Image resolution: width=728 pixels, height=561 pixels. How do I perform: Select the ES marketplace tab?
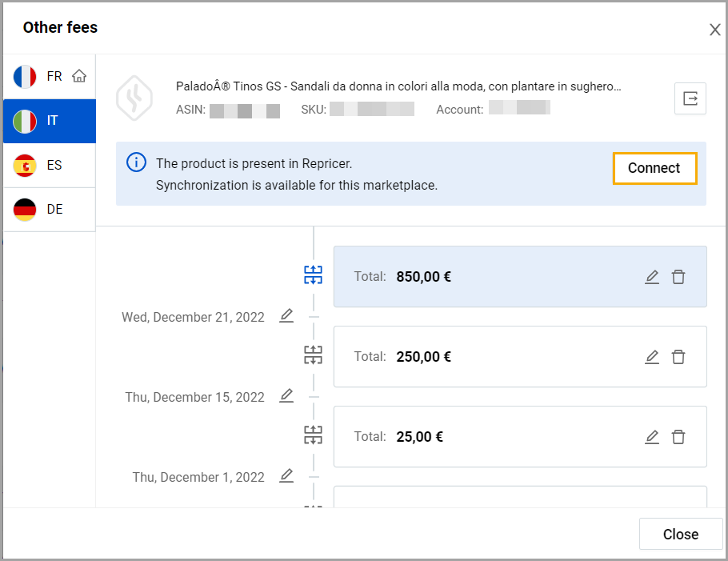[x=50, y=166]
